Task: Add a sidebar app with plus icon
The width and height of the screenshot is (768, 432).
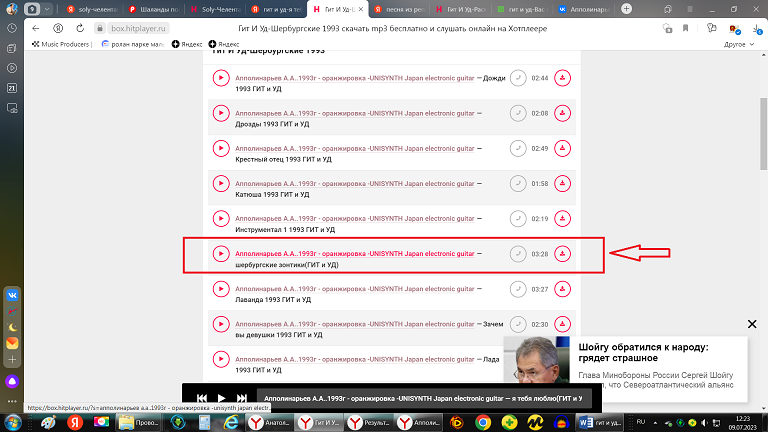Action: pyautogui.click(x=12, y=360)
